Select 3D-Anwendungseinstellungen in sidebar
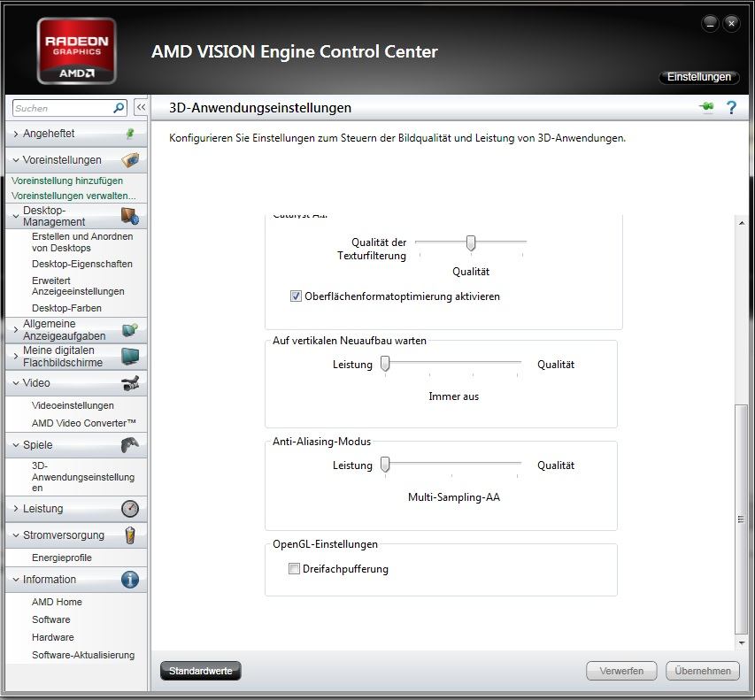Image resolution: width=755 pixels, height=700 pixels. pos(83,477)
